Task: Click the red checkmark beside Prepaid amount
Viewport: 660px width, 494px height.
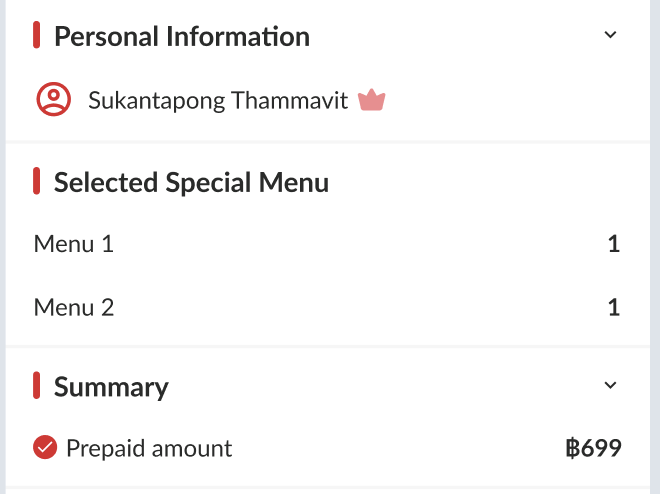Action: [x=45, y=448]
